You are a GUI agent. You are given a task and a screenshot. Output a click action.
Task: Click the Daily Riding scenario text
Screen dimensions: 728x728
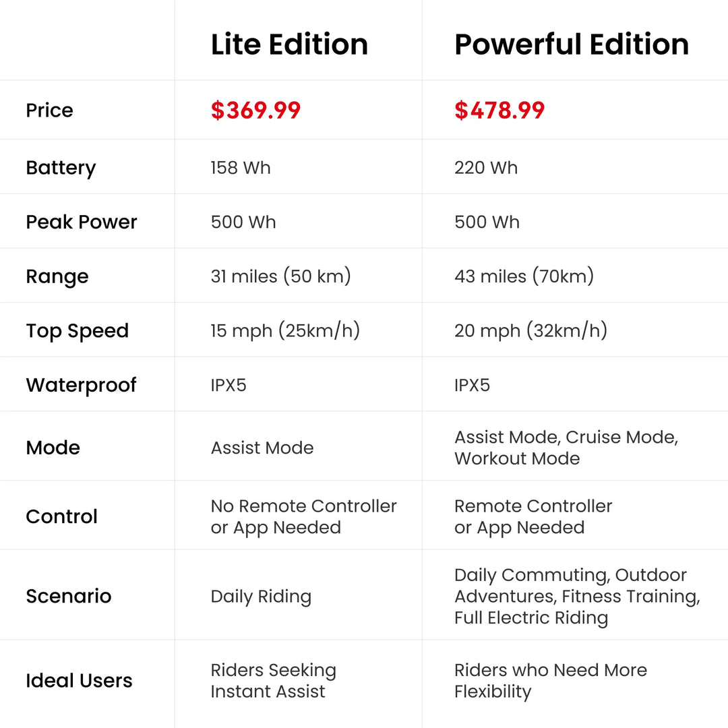click(x=261, y=597)
